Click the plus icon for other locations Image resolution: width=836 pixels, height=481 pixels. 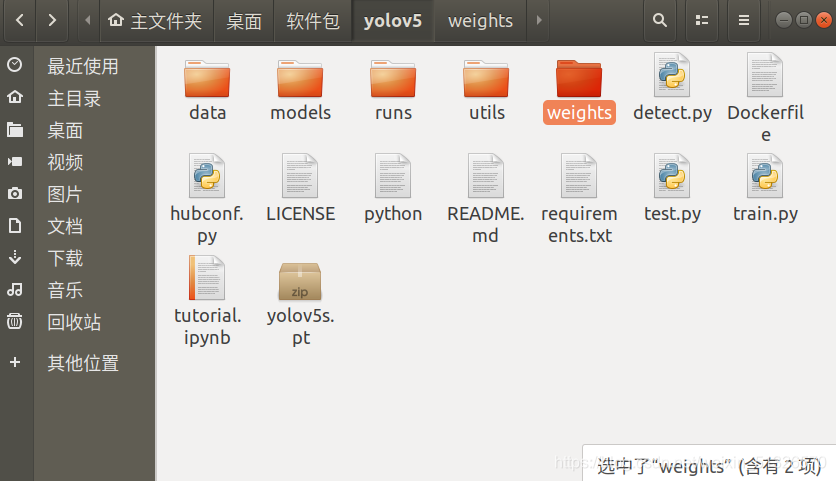pyautogui.click(x=15, y=362)
